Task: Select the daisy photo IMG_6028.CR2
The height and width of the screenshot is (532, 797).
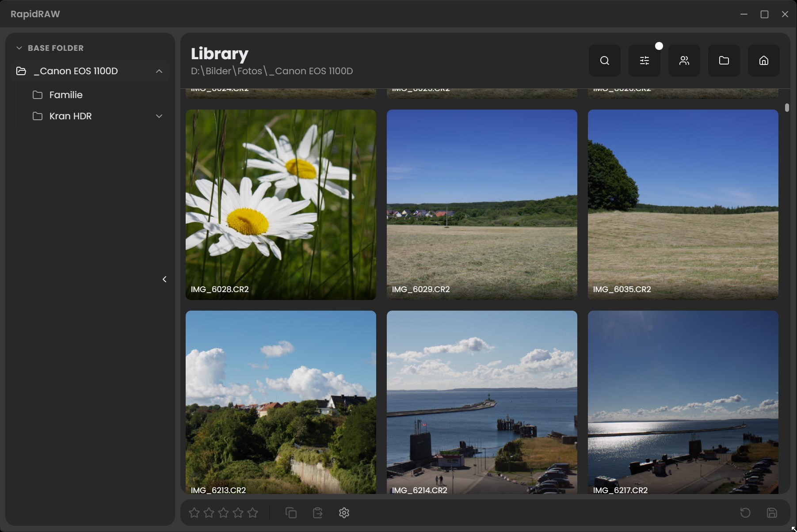Action: [x=281, y=205]
